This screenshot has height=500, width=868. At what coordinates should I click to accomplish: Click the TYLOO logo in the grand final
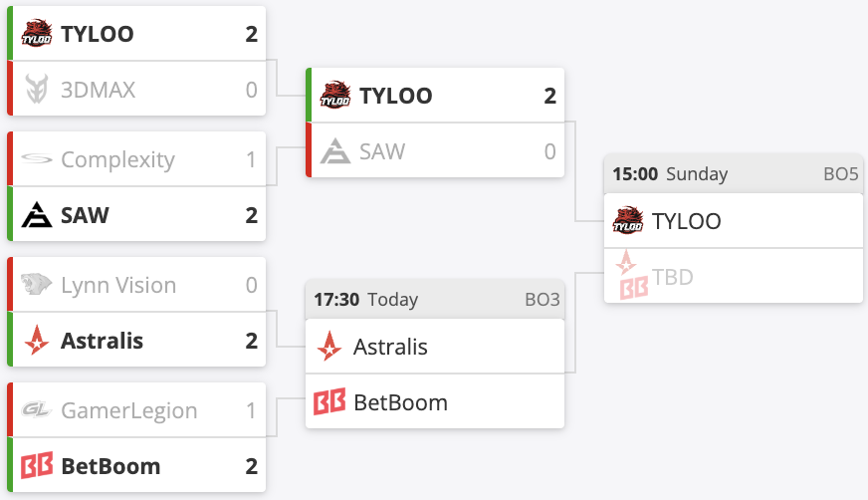point(628,220)
